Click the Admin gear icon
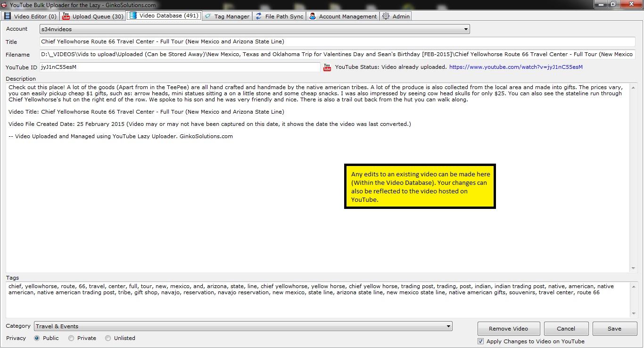 coord(386,16)
